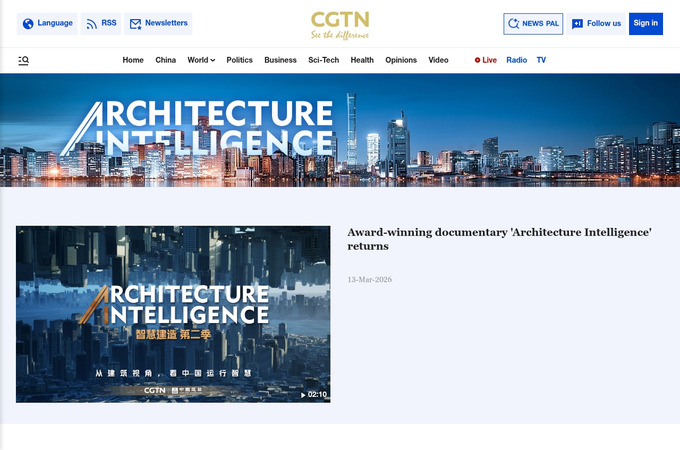680x450 pixels.
Task: Open the Language selector
Action: (47, 23)
